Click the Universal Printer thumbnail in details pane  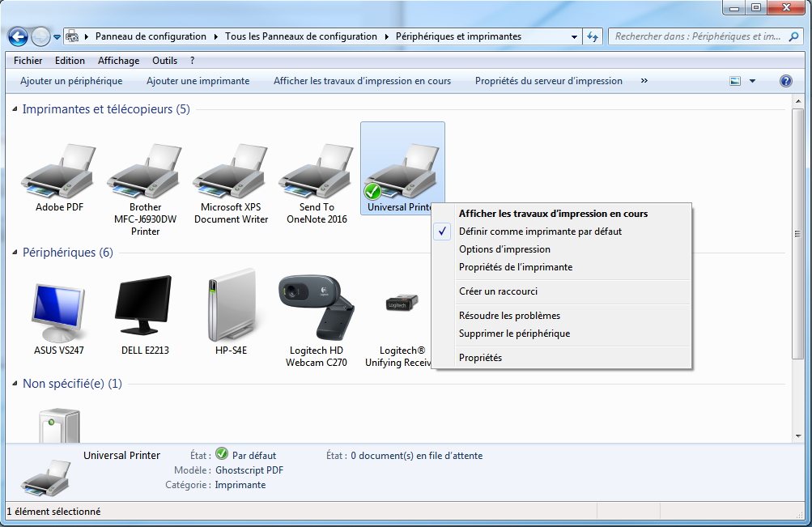(45, 478)
